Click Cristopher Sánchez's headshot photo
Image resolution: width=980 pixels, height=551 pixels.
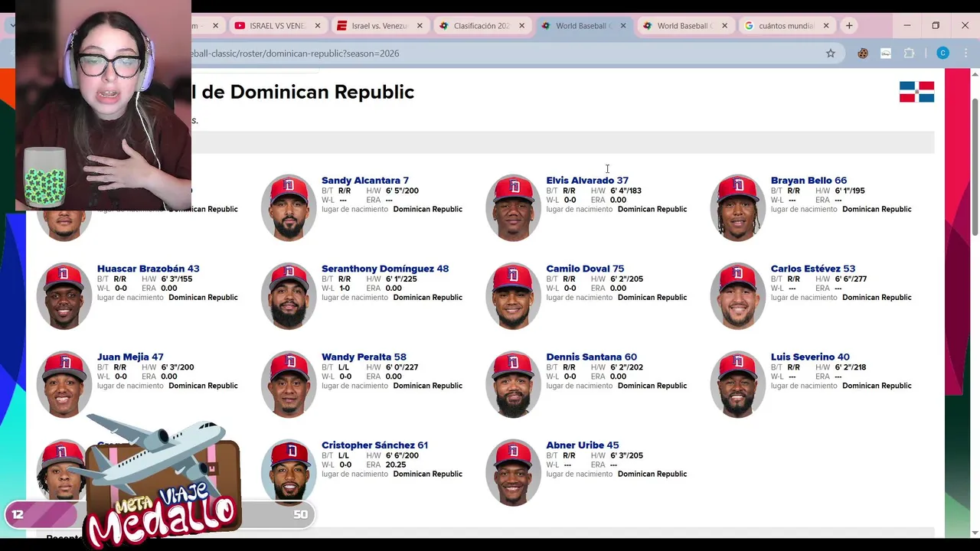(x=289, y=471)
